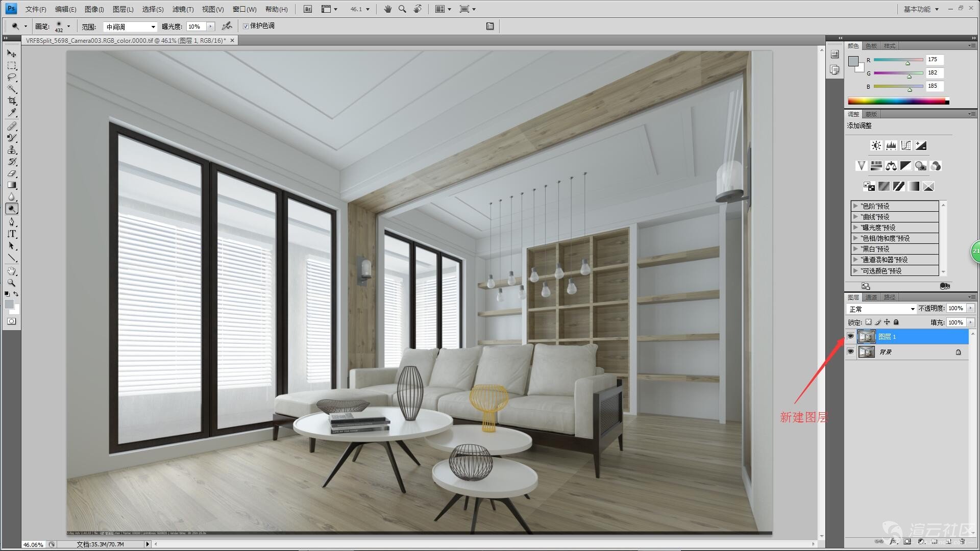Toggle lock all in Layers panel
The width and height of the screenshot is (980, 551).
896,322
